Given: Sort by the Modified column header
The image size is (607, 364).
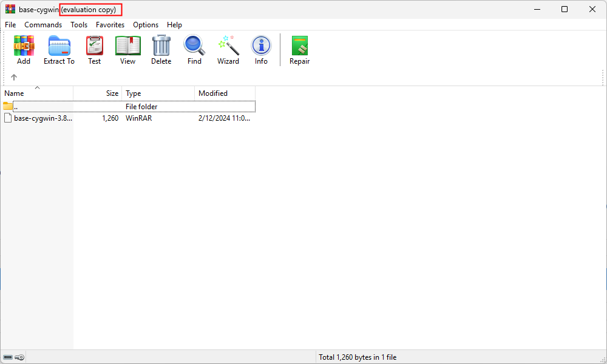Looking at the screenshot, I should pyautogui.click(x=225, y=93).
